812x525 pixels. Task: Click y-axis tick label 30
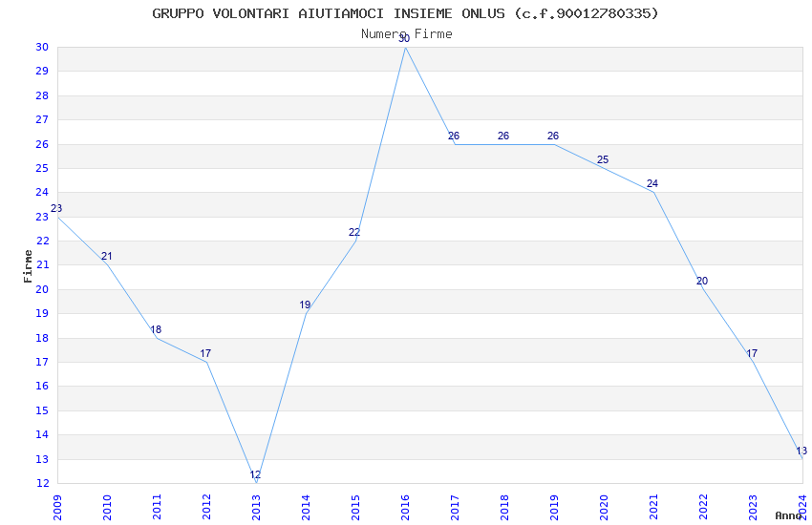[42, 47]
